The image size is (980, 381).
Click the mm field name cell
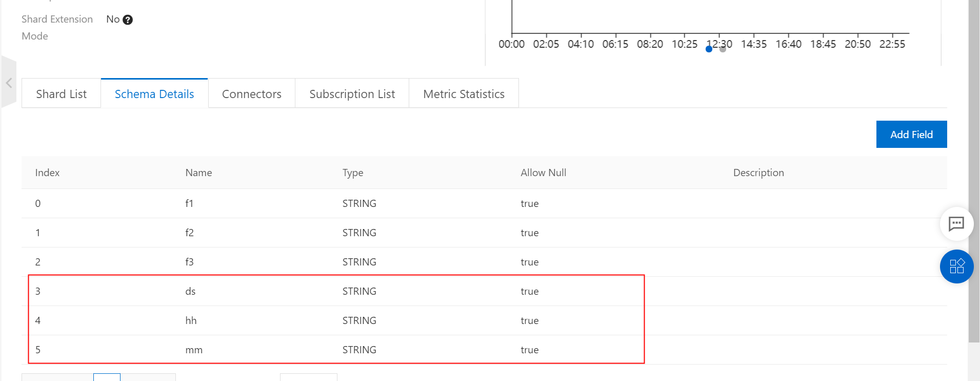pos(194,350)
